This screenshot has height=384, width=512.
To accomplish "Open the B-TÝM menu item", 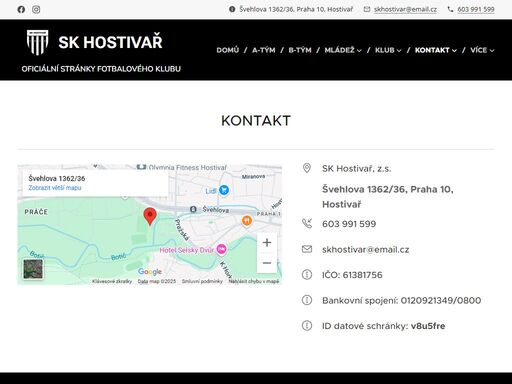I will tap(300, 50).
